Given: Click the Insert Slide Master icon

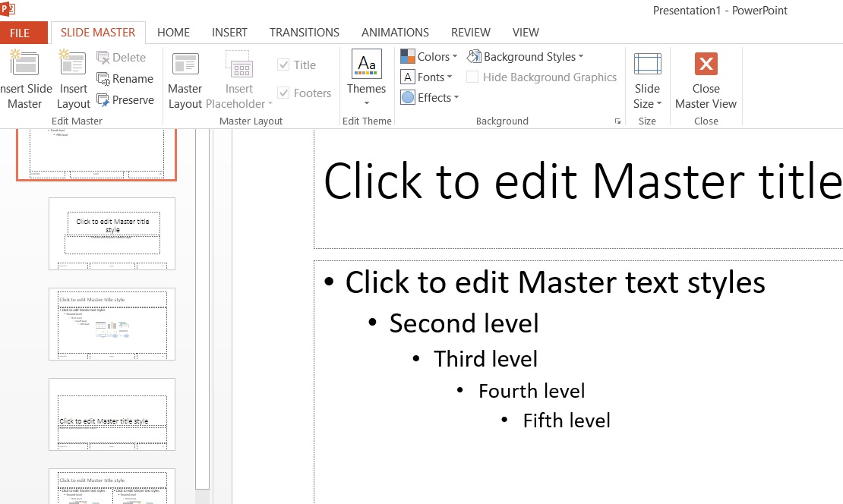Looking at the screenshot, I should tap(24, 64).
